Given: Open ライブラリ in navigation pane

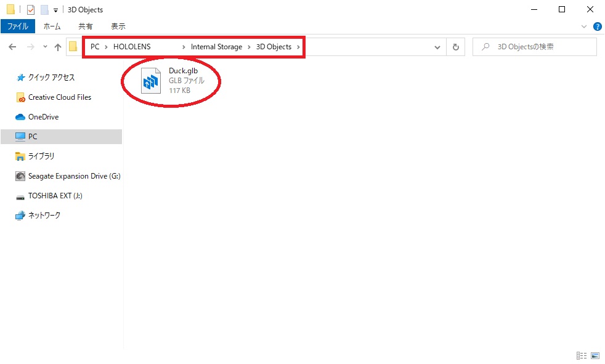Looking at the screenshot, I should [41, 156].
